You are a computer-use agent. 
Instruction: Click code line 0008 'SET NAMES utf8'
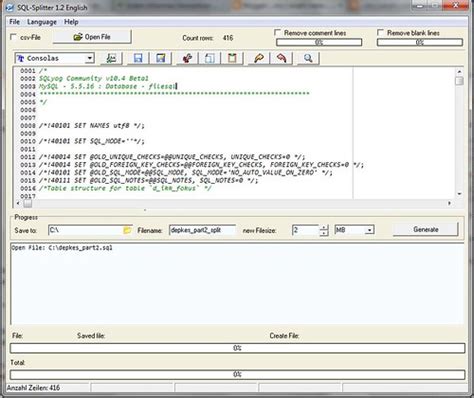(x=92, y=126)
